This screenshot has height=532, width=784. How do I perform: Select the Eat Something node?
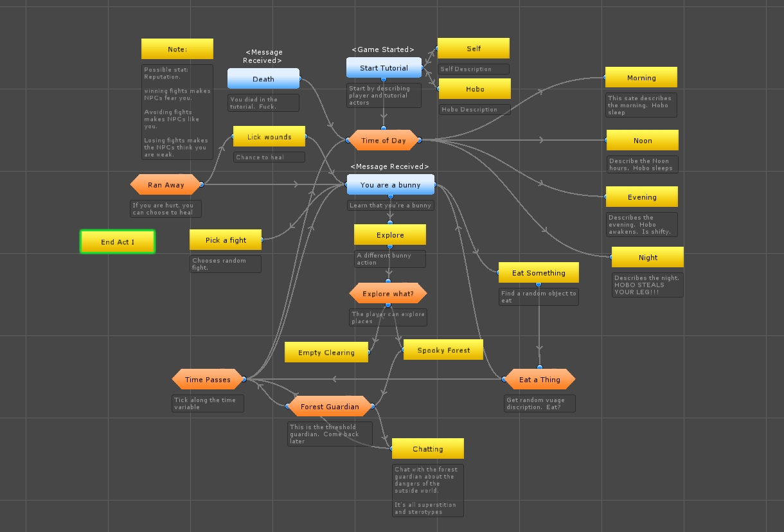[x=539, y=273]
